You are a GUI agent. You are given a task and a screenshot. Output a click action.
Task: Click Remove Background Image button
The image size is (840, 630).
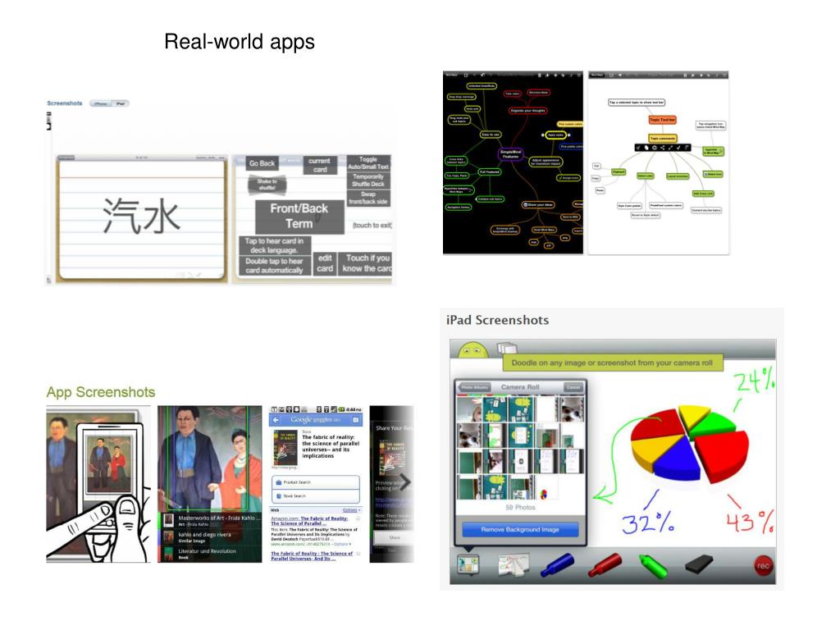point(520,529)
